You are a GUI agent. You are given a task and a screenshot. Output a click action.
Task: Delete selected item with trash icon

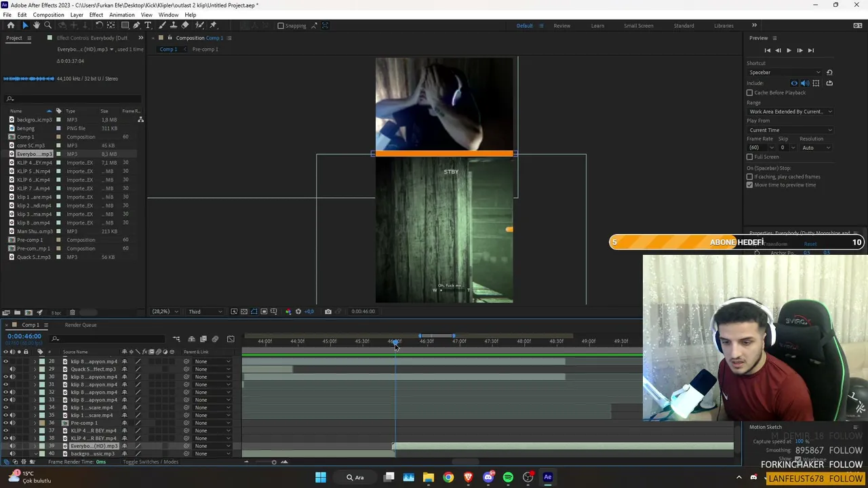click(x=72, y=312)
